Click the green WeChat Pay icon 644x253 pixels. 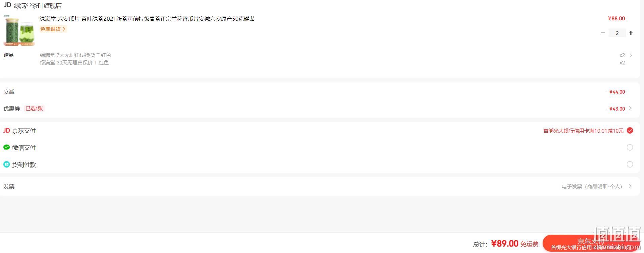point(6,147)
